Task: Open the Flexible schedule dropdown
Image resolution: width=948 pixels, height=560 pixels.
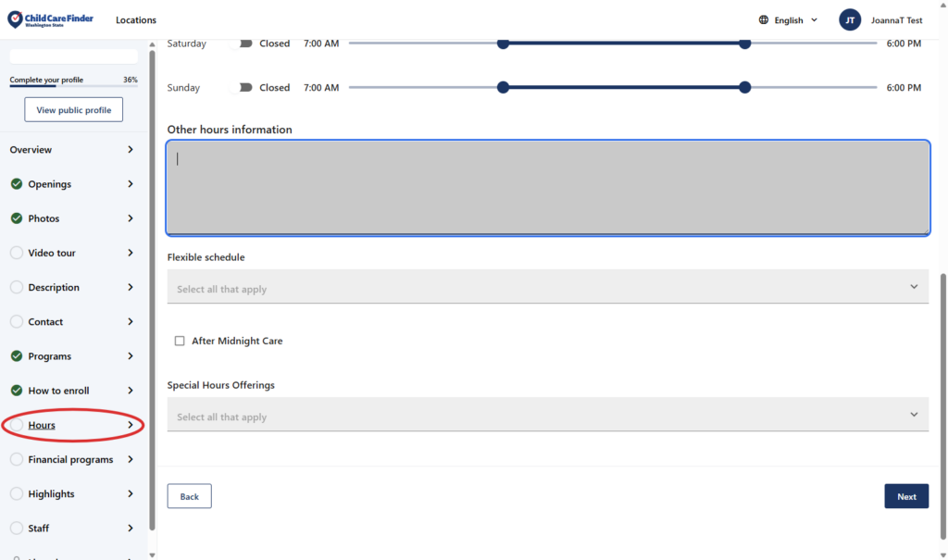Action: [x=547, y=287]
